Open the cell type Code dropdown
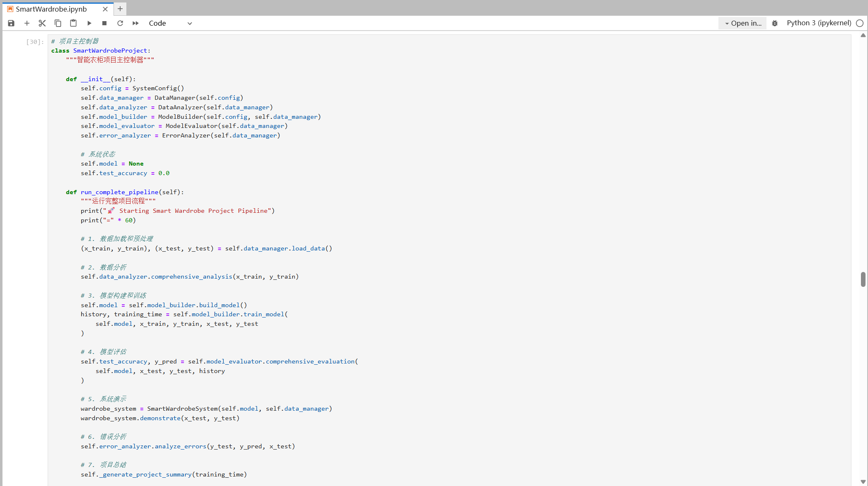868x486 pixels. (x=170, y=23)
